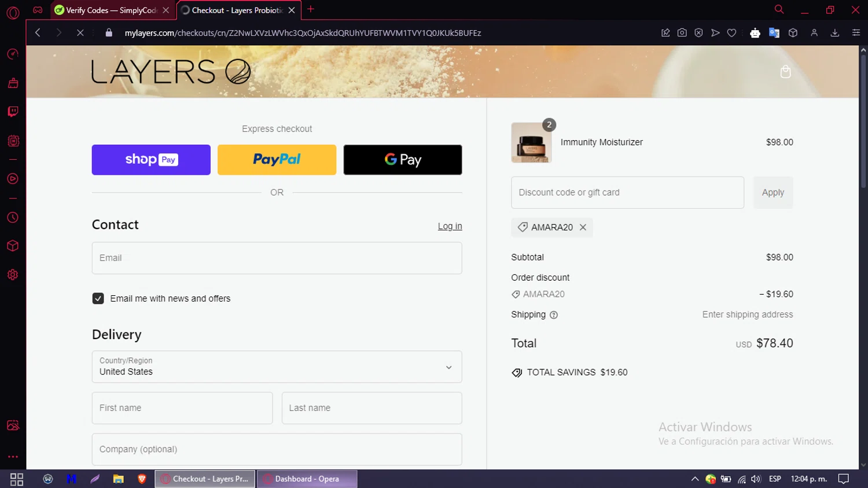Apply the discount code
868x488 pixels.
(x=773, y=193)
